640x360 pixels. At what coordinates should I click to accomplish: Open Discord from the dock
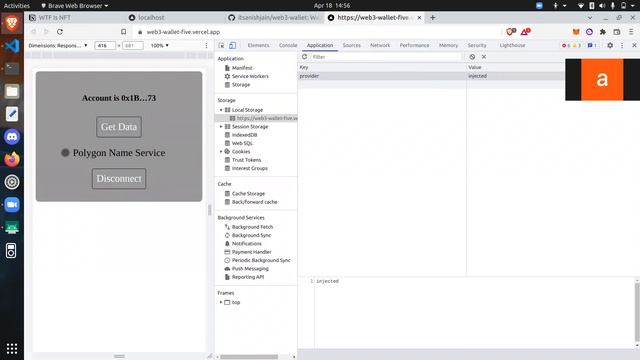pos(12,137)
